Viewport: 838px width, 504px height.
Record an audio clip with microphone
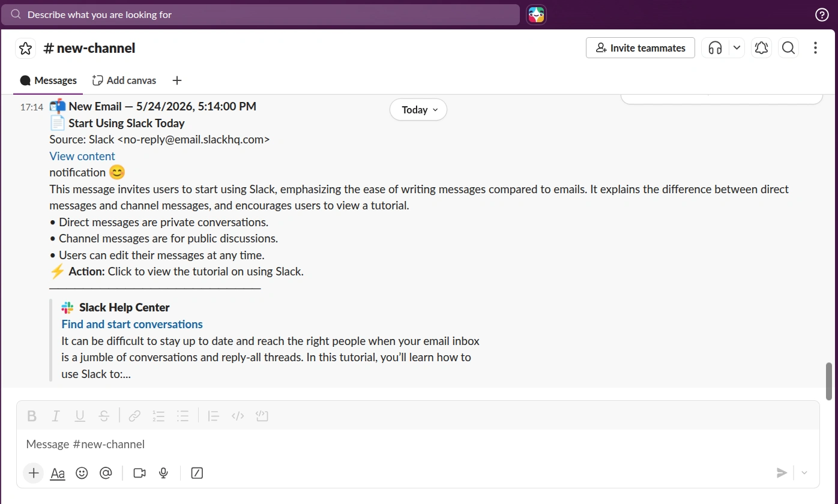pos(163,473)
